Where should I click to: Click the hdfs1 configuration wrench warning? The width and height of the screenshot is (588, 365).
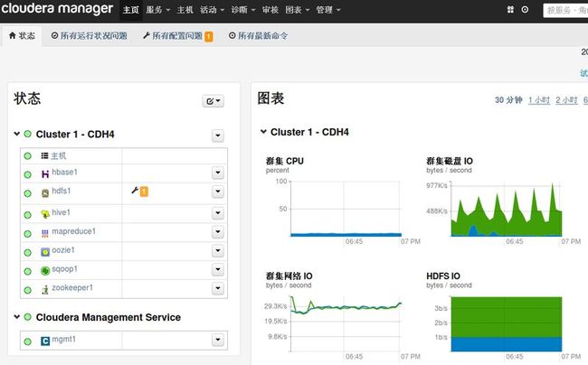click(139, 192)
